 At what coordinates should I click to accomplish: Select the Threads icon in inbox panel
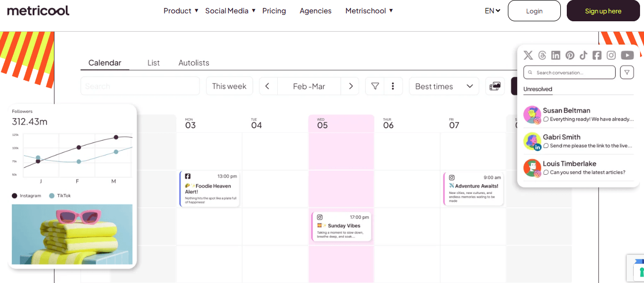pyautogui.click(x=542, y=55)
